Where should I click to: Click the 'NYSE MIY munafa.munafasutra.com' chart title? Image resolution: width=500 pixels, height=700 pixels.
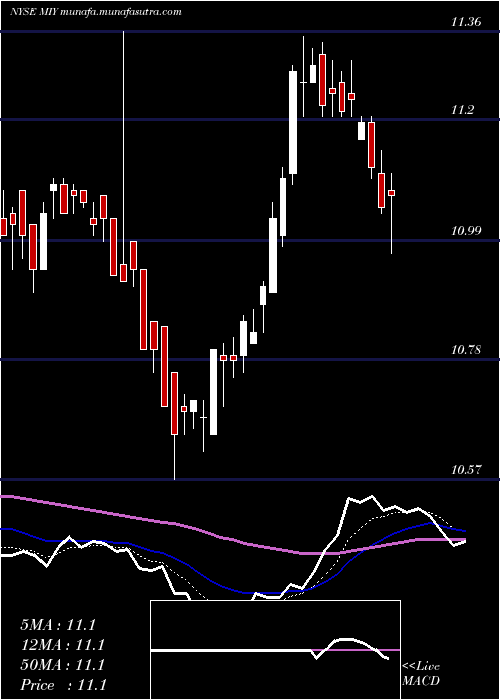(96, 12)
